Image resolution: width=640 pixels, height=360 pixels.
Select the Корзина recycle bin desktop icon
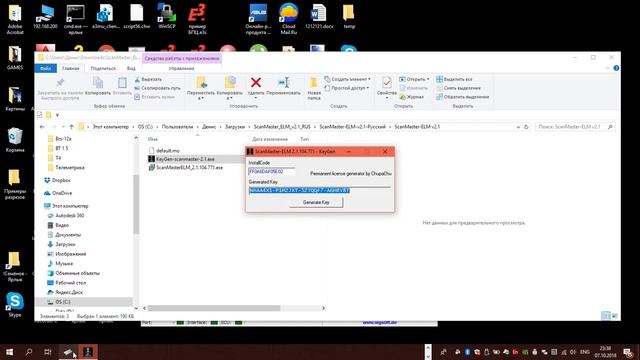coord(15,140)
